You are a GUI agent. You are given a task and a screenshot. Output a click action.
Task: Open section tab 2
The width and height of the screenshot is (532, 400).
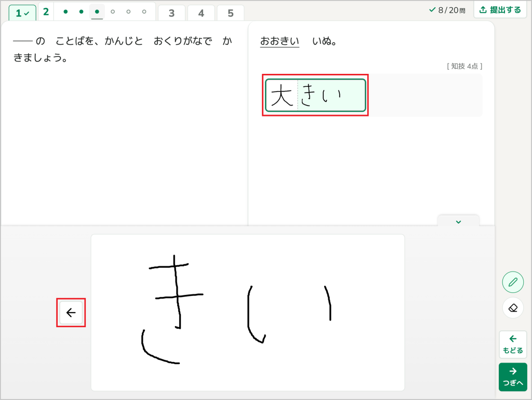click(x=46, y=12)
